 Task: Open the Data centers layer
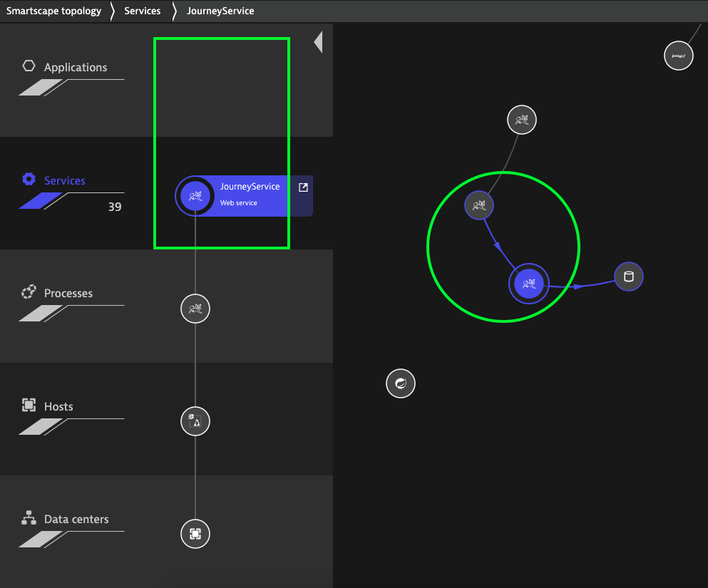[76, 520]
